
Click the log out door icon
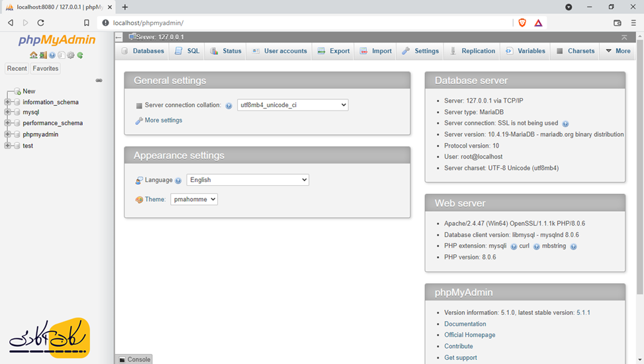click(x=43, y=55)
